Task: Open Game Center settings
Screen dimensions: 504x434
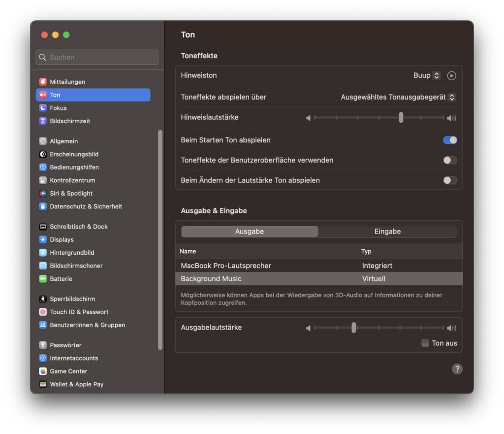Action: (44, 371)
